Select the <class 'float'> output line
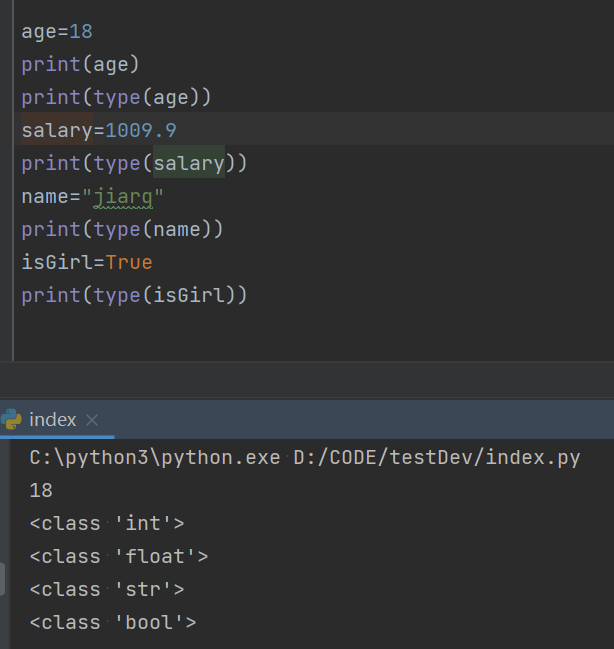 [118, 556]
